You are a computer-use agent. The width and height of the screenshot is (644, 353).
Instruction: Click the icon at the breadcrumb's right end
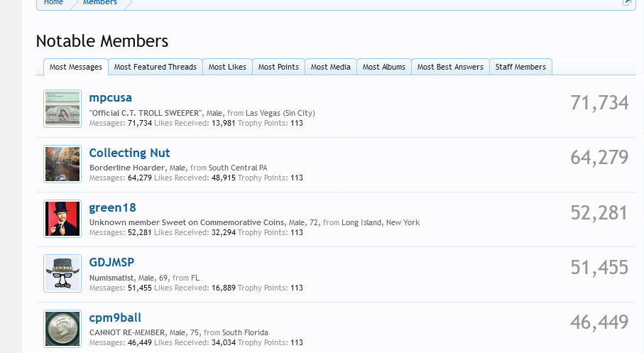tap(627, 3)
